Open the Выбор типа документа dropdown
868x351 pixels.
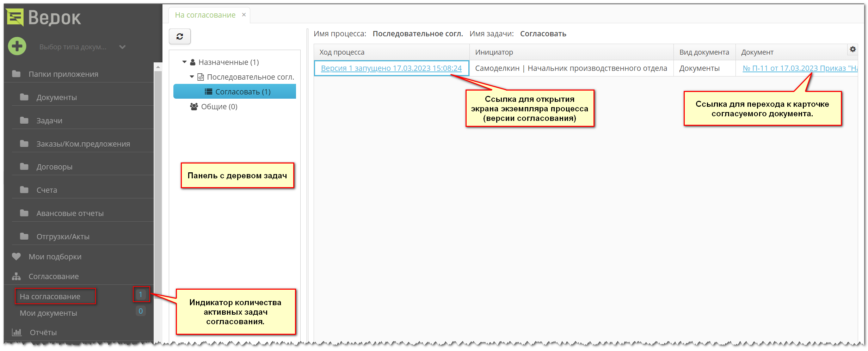click(122, 47)
